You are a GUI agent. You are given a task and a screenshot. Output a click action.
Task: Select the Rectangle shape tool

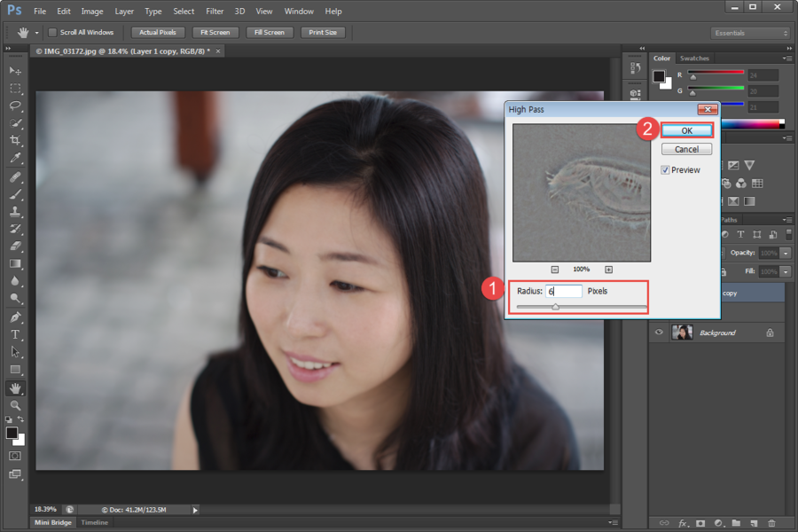15,370
